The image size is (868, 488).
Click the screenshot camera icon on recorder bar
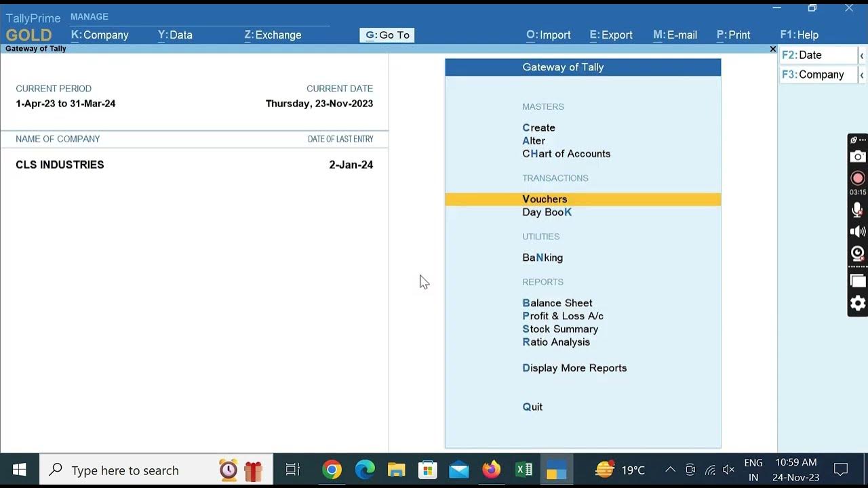(x=858, y=157)
